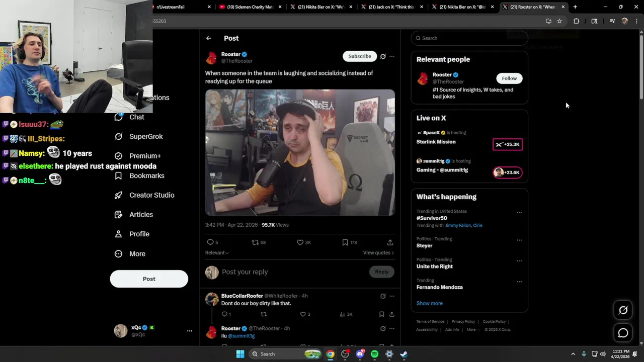Open View quotes link

(x=378, y=253)
